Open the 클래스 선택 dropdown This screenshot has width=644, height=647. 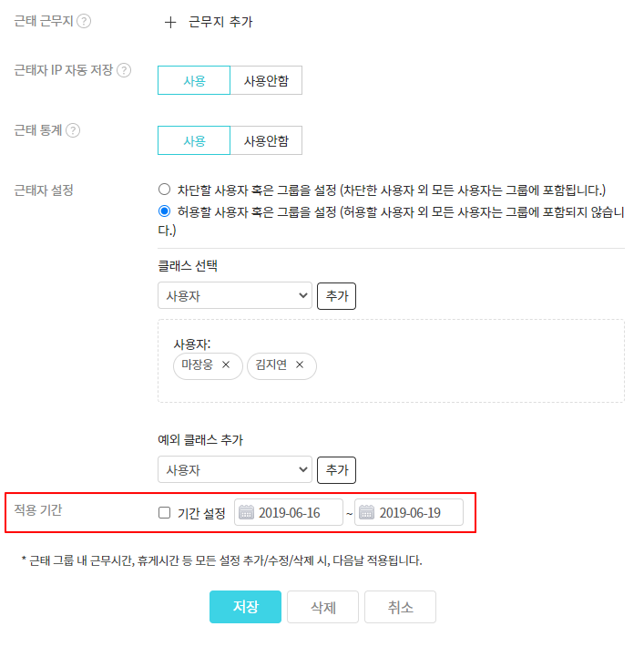(x=235, y=296)
